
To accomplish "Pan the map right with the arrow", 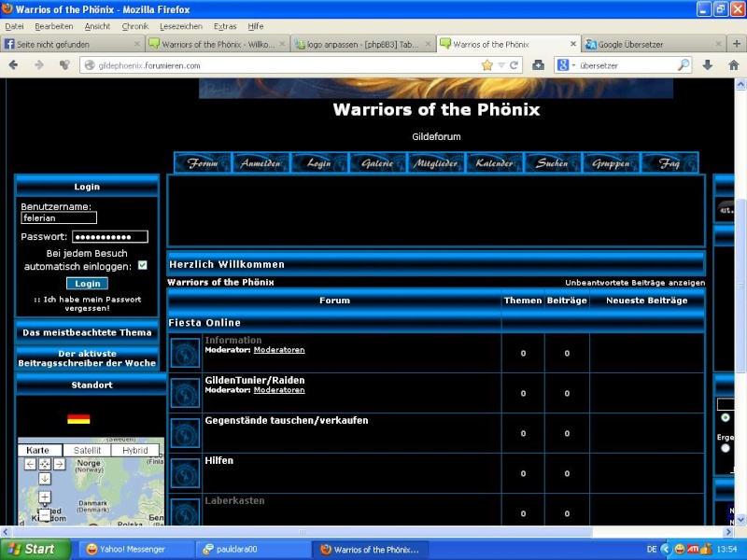I will coord(59,464).
